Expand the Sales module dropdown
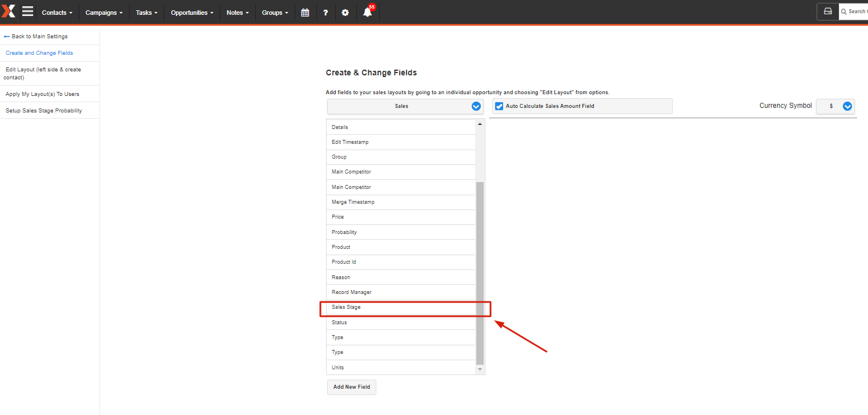 click(x=476, y=106)
